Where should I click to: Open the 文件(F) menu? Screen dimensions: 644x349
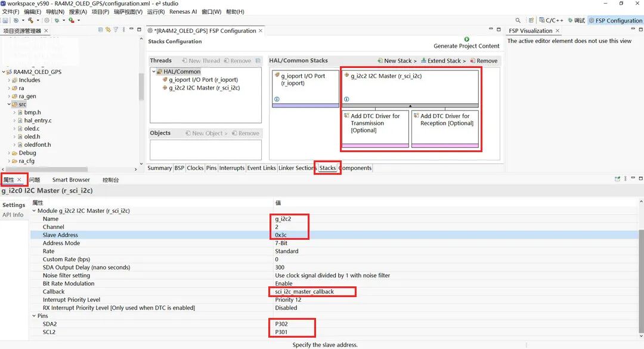(x=11, y=11)
